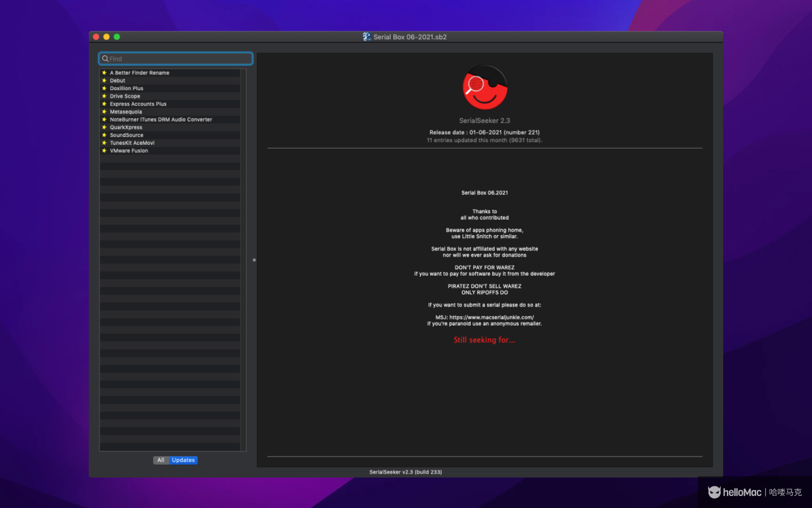Select the Doxillion Plus entry
Image resolution: width=812 pixels, height=508 pixels.
click(x=169, y=88)
